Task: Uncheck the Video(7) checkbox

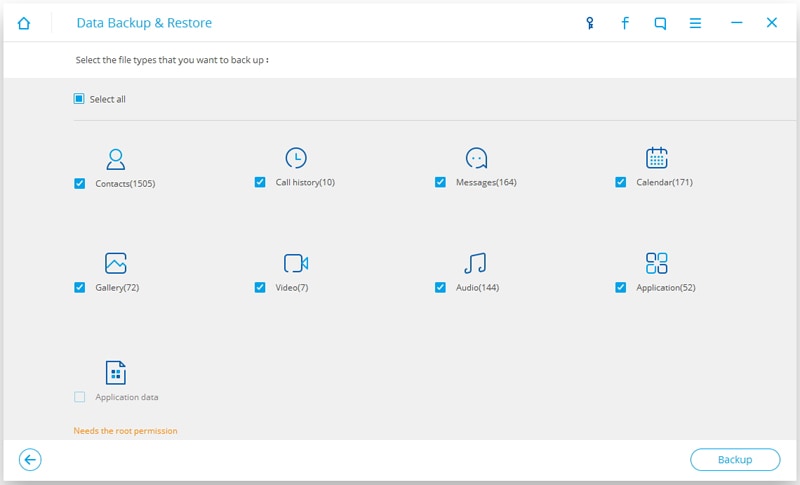Action: coord(260,287)
